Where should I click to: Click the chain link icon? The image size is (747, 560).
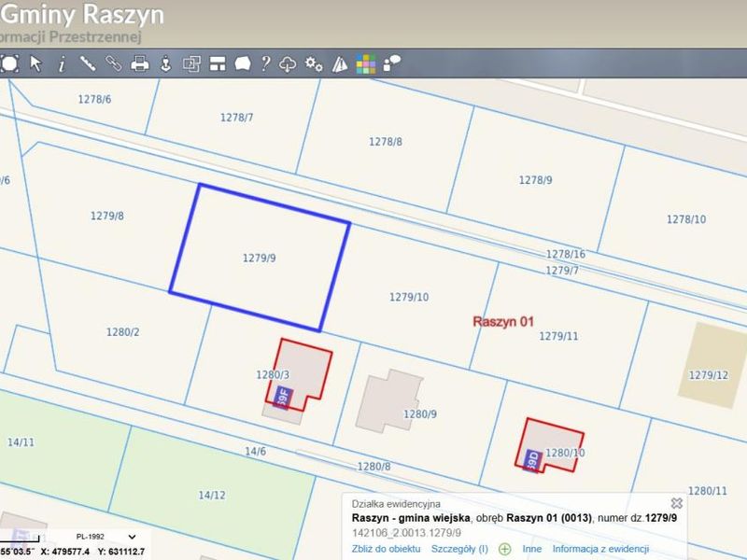[x=113, y=63]
